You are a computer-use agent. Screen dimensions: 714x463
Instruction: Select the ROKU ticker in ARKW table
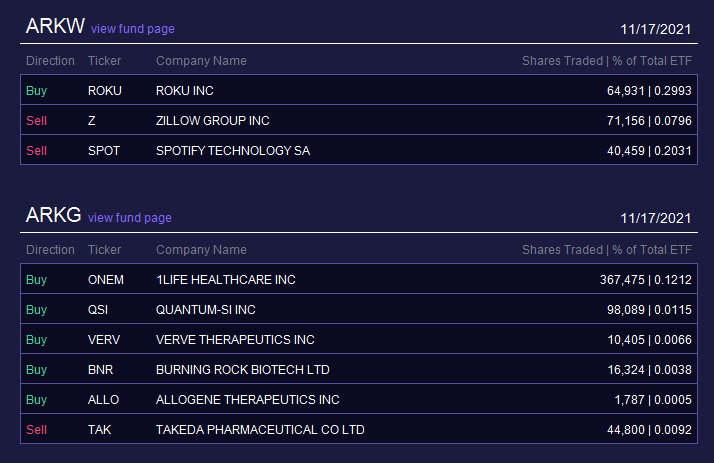point(105,91)
